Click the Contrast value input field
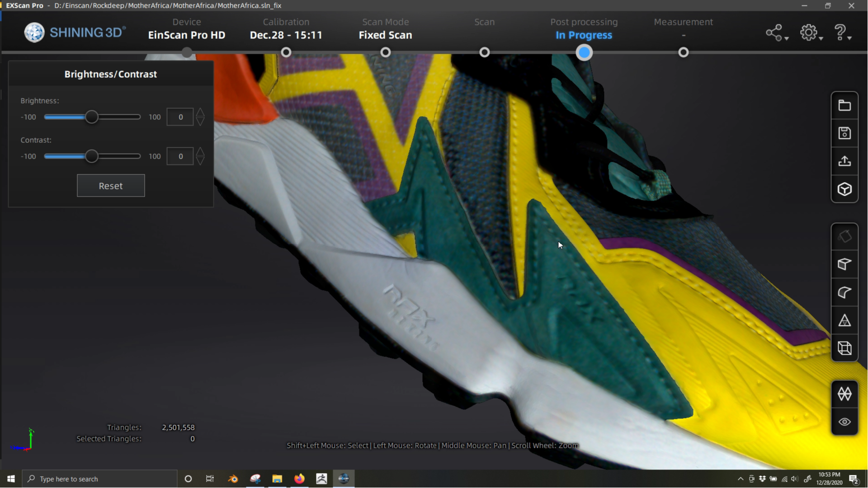This screenshot has height=488, width=868. (x=180, y=156)
